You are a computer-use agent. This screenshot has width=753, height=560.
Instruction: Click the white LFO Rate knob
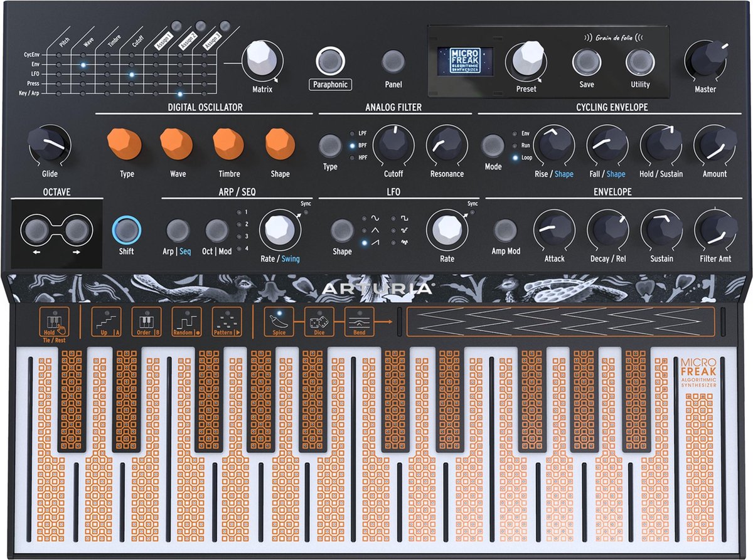(x=447, y=230)
